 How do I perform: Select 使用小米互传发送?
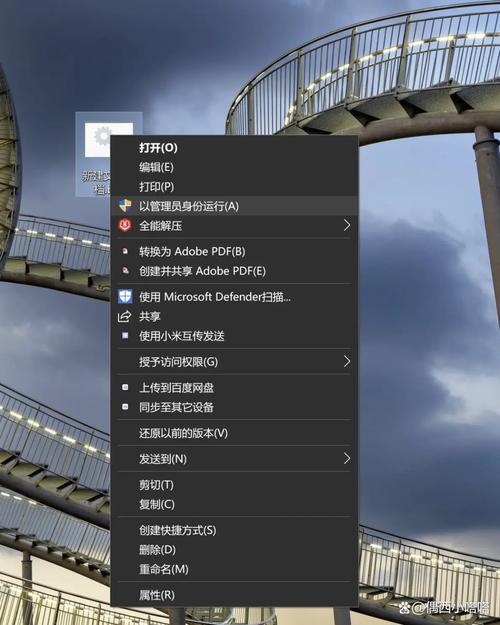tap(234, 336)
